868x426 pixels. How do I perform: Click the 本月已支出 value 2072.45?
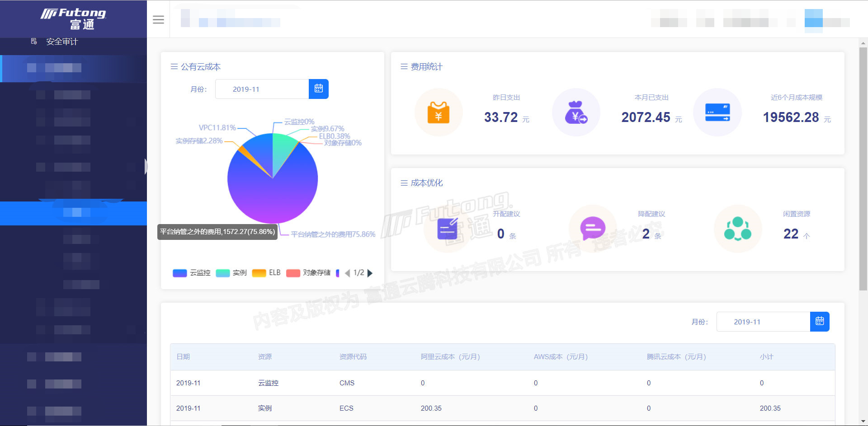(x=646, y=117)
